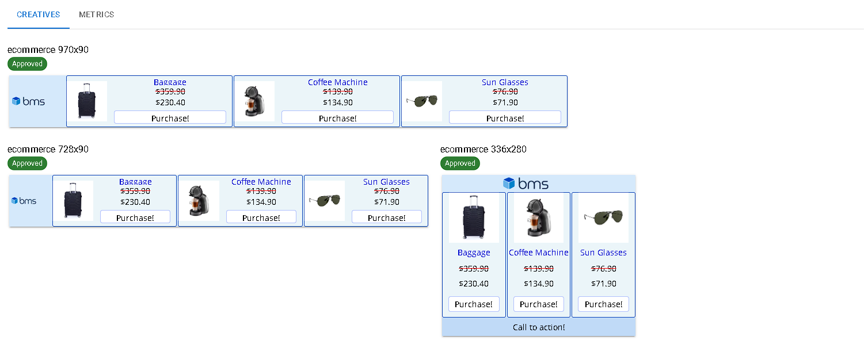Click the bms logo in the 728x90 banner
The height and width of the screenshot is (363, 868).
point(24,201)
